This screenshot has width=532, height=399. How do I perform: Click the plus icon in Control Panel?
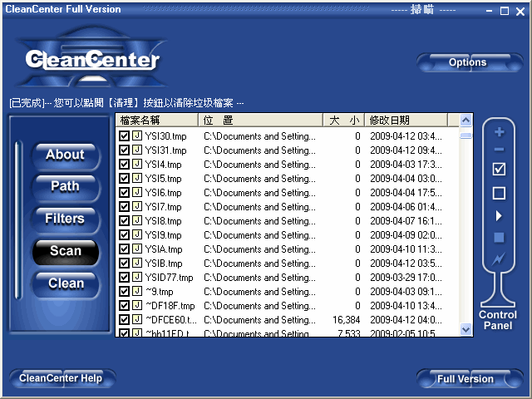click(x=499, y=132)
